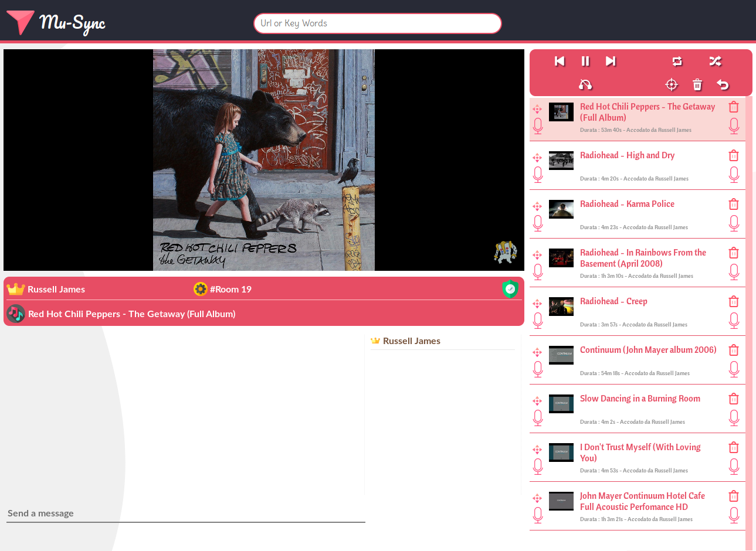Viewport: 756px width, 551px height.
Task: Click the move handle on Continuum (John Mayer album 2006) row
Action: click(x=537, y=352)
